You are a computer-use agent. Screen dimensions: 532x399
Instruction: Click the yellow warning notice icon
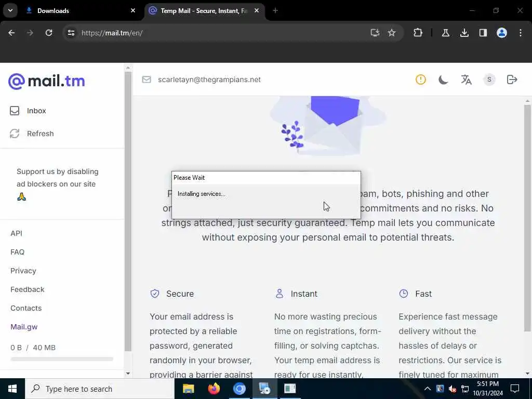tap(421, 79)
